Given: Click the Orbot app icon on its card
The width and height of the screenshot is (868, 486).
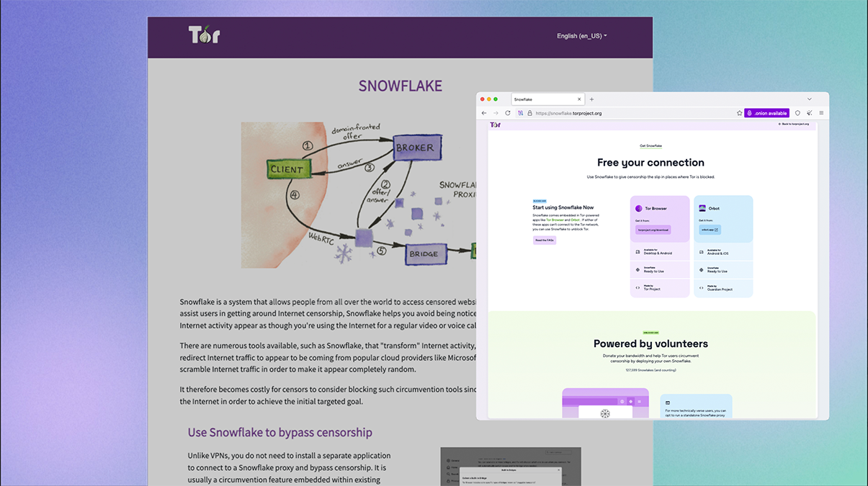Looking at the screenshot, I should [703, 207].
